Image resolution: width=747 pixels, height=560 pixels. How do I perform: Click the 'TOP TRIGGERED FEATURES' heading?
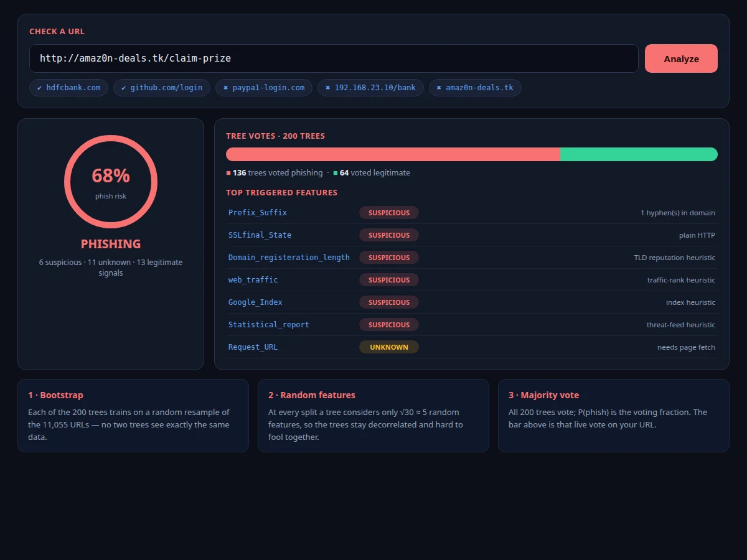point(281,193)
